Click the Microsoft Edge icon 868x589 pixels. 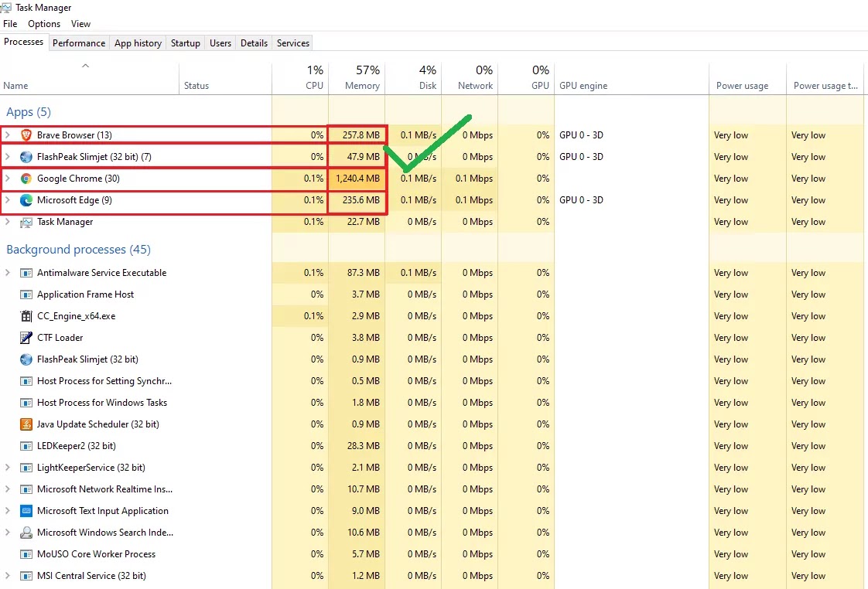coord(26,199)
